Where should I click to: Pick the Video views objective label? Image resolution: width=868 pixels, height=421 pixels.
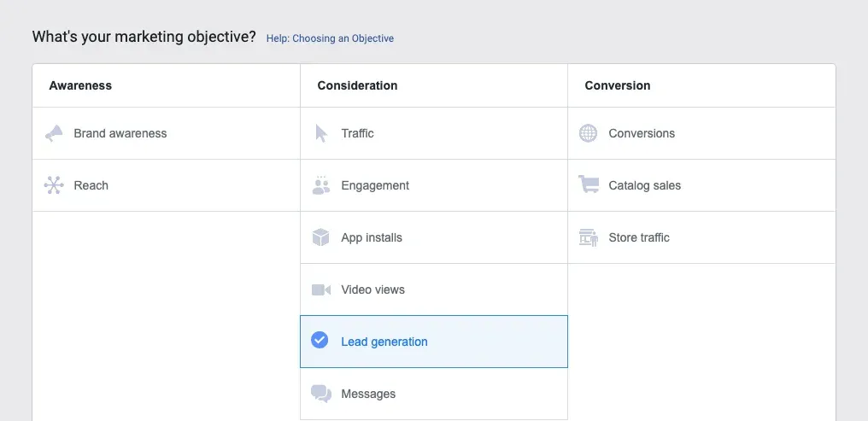(373, 289)
